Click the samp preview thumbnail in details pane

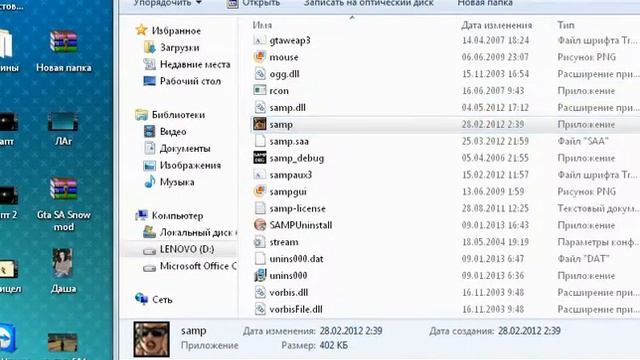151,339
